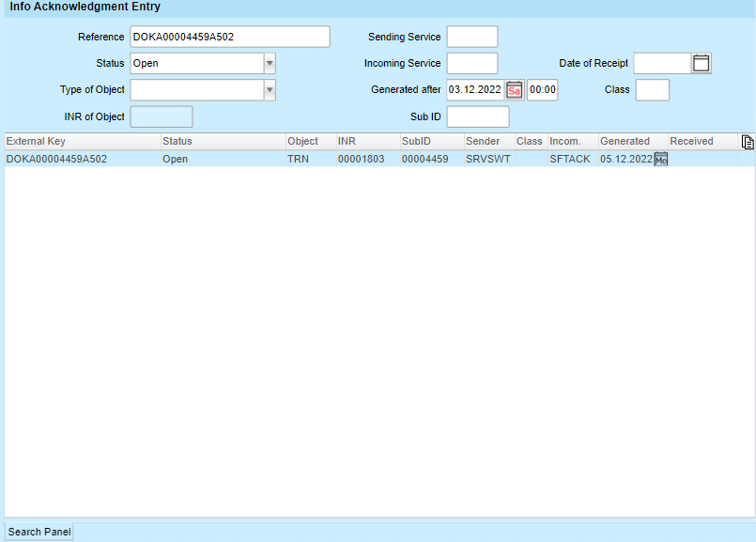Click the Class input box in the filter area
Screen dimensions: 756x542
(652, 90)
